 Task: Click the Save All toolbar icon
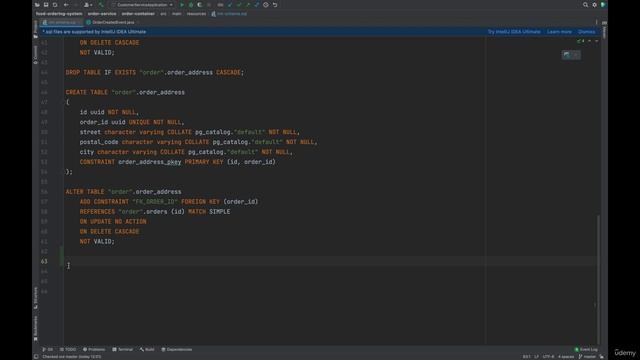pos(46,5)
